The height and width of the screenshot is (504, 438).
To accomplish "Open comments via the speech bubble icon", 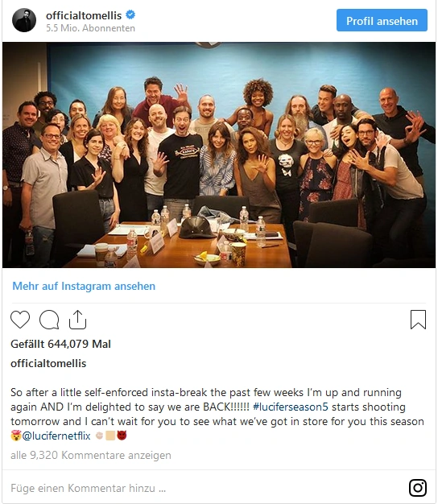I will [x=49, y=320].
